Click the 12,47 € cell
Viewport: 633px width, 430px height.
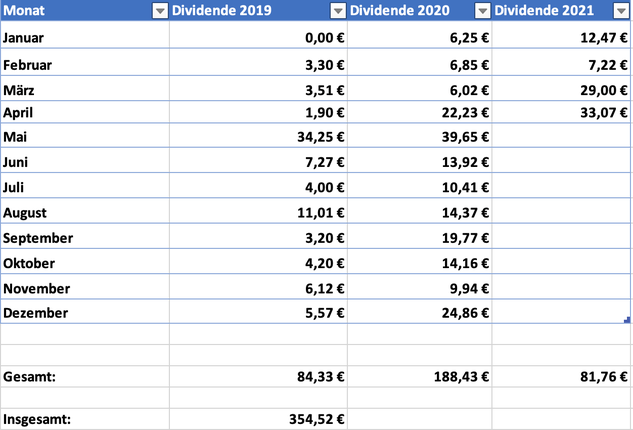(x=562, y=35)
